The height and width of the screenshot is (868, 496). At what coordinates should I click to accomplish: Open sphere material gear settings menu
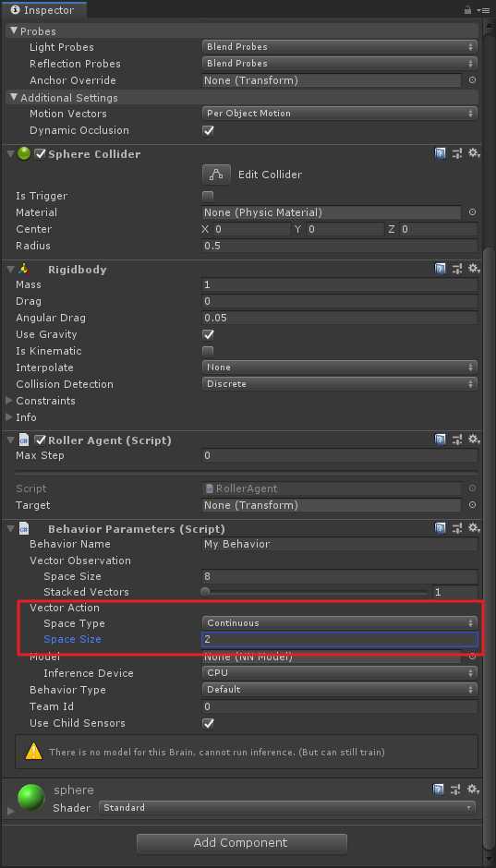pyautogui.click(x=473, y=789)
